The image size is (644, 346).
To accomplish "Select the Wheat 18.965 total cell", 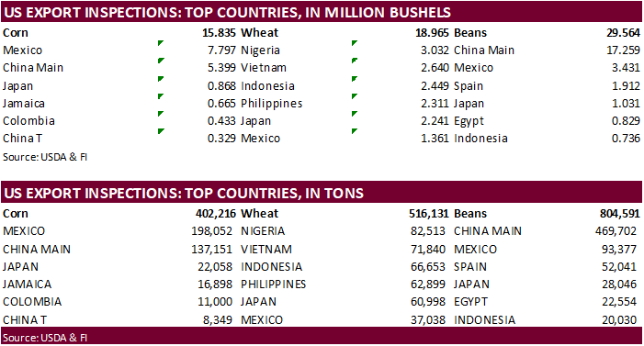I will [x=432, y=33].
